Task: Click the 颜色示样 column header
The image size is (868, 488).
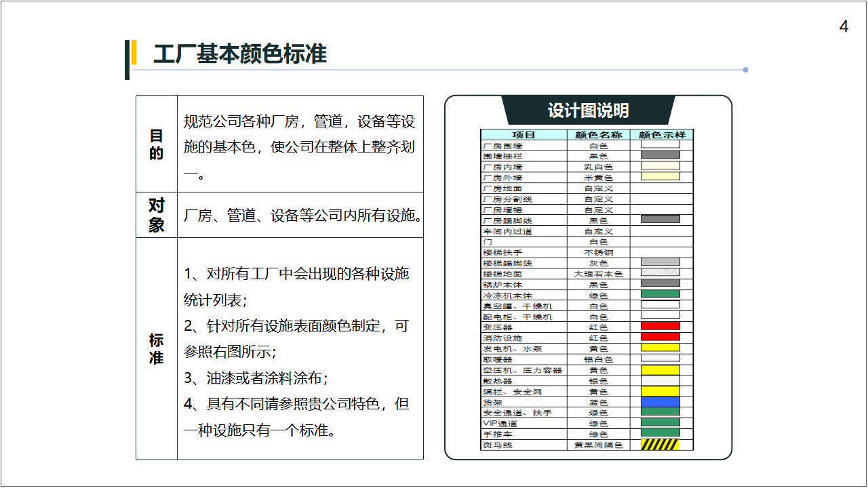Action: pos(661,135)
